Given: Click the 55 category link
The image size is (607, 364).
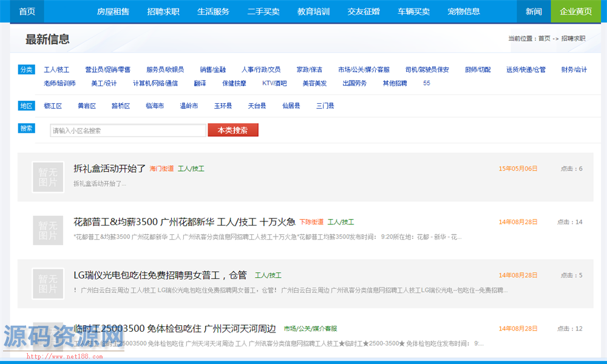Looking at the screenshot, I should pyautogui.click(x=427, y=83).
